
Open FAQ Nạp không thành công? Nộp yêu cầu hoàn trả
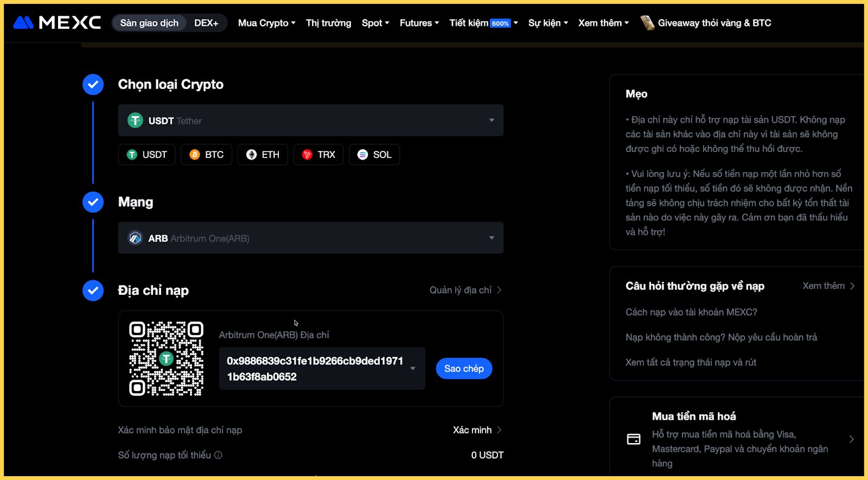pyautogui.click(x=721, y=337)
